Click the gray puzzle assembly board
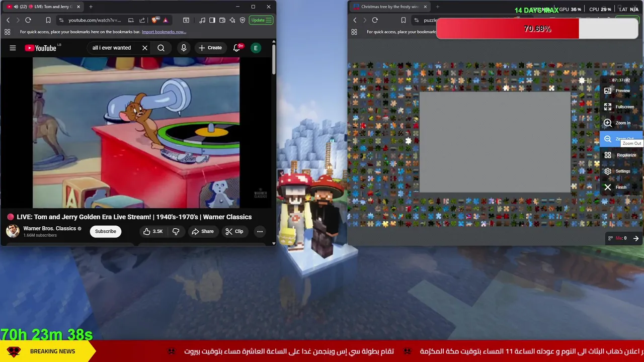Image resolution: width=644 pixels, height=362 pixels. pos(495,142)
